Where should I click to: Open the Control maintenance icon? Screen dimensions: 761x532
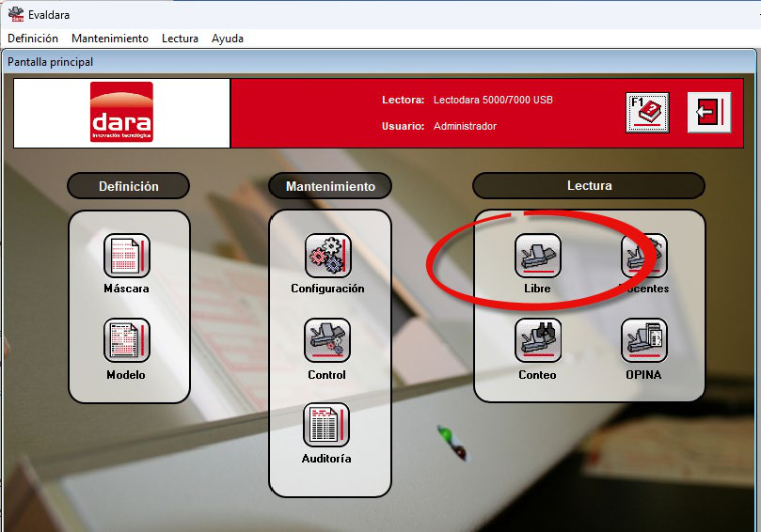[x=327, y=340]
